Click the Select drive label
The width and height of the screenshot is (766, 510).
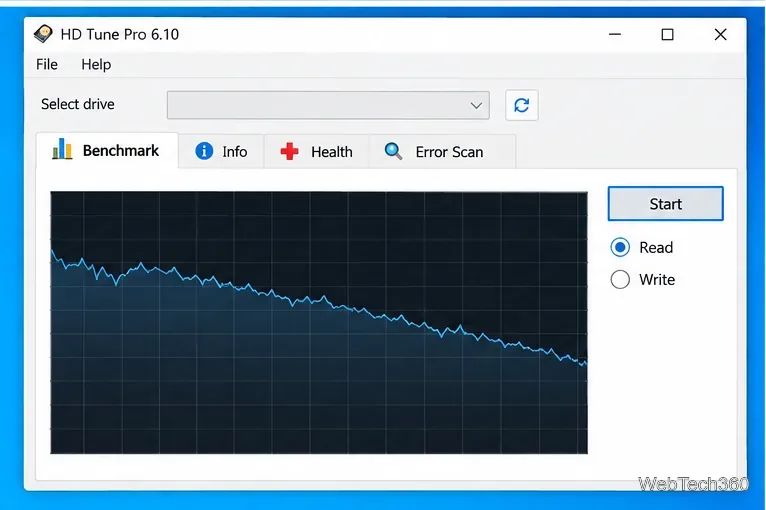(78, 104)
